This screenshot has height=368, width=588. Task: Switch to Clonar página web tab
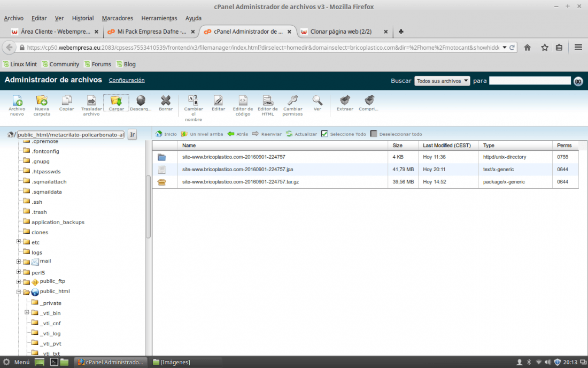pos(343,32)
